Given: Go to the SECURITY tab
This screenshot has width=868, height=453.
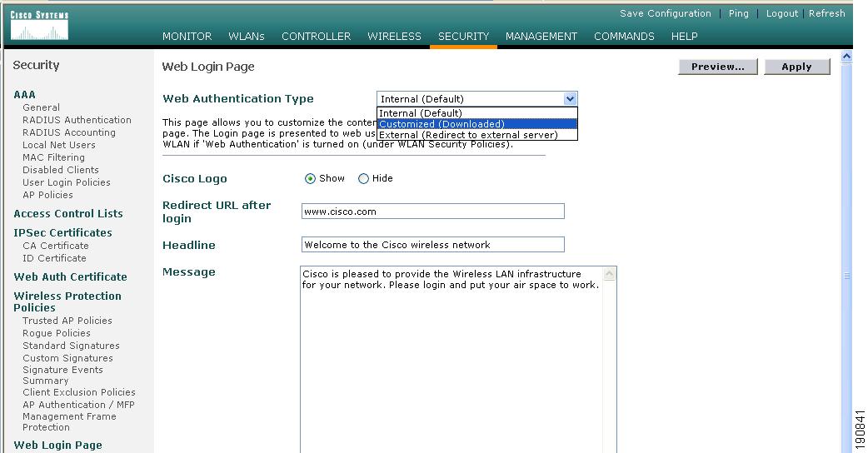Looking at the screenshot, I should (463, 37).
